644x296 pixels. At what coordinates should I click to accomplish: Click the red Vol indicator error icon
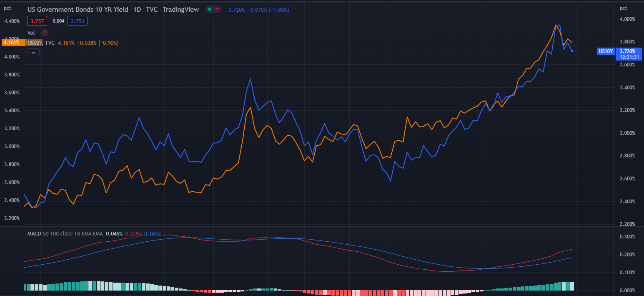click(x=45, y=32)
